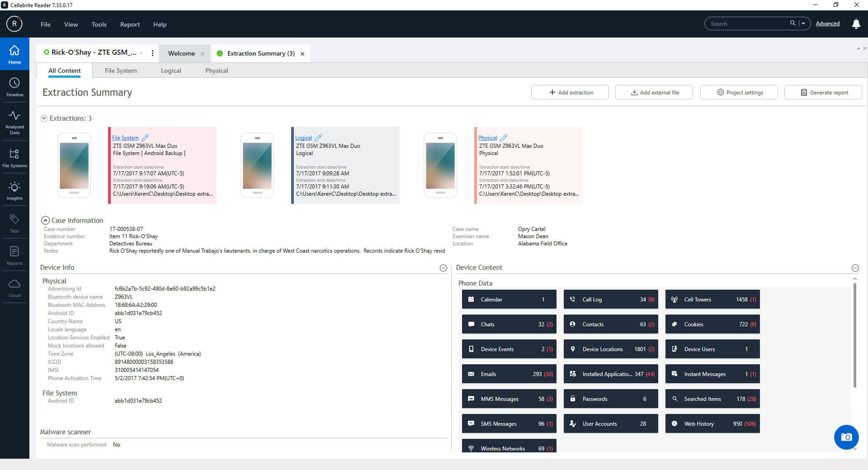Open the Cookies data tile

click(x=712, y=324)
